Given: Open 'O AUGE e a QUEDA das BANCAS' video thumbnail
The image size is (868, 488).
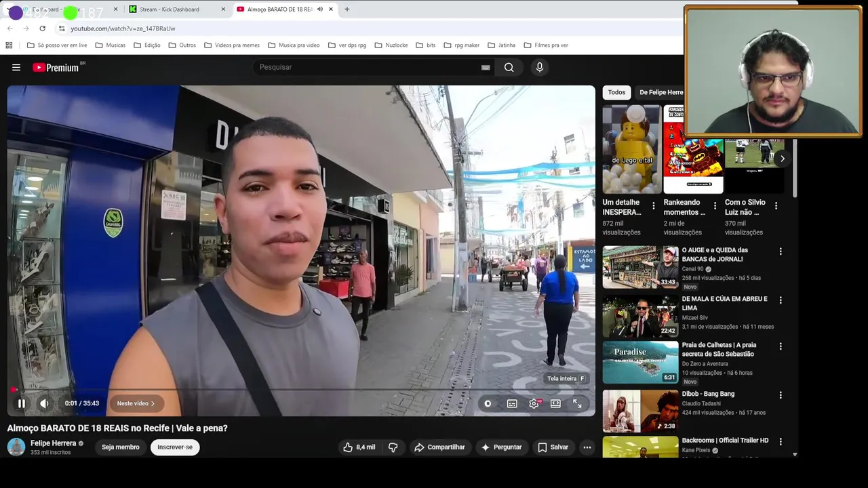Looking at the screenshot, I should pos(640,267).
